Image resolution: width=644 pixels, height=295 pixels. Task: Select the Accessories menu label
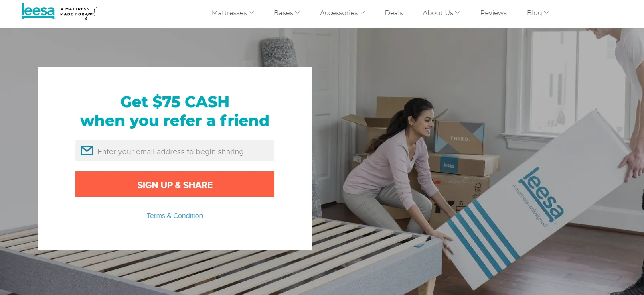[x=339, y=13]
